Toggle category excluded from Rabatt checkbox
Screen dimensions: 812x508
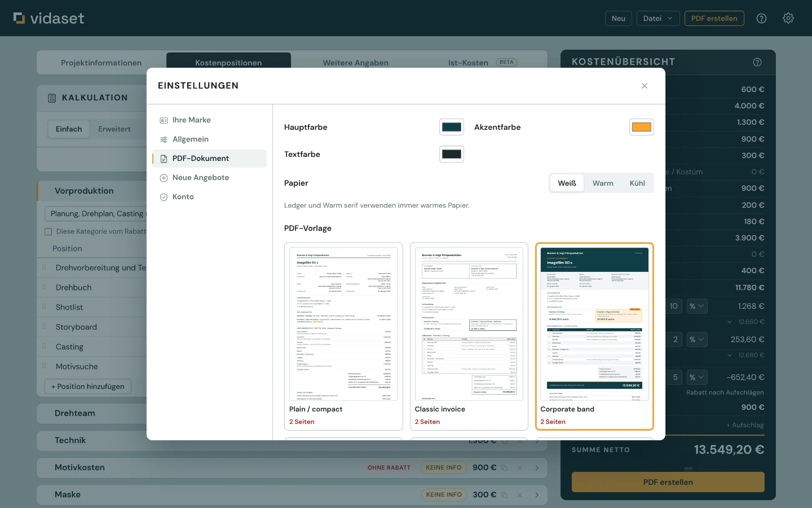48,232
